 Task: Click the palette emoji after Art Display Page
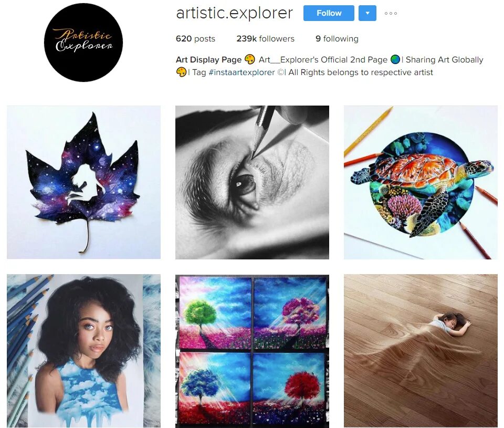click(250, 59)
